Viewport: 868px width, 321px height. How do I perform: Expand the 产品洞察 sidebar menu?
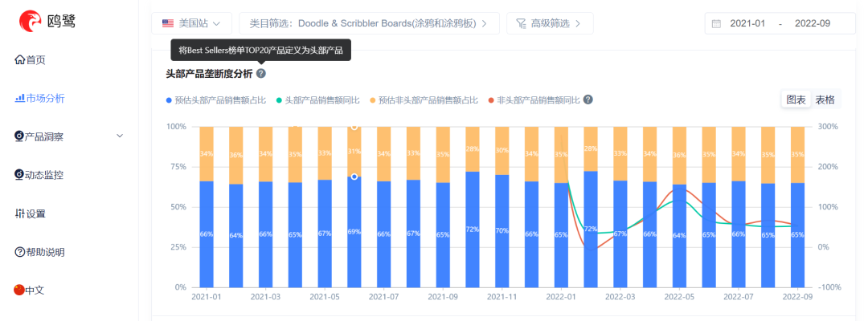click(68, 136)
